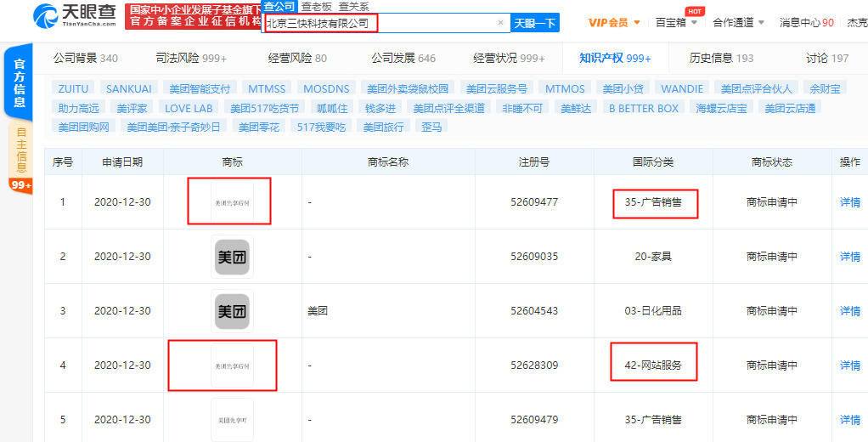Image resolution: width=868 pixels, height=442 pixels.
Task: Open the 经营风险 80 tab
Action: 297,58
